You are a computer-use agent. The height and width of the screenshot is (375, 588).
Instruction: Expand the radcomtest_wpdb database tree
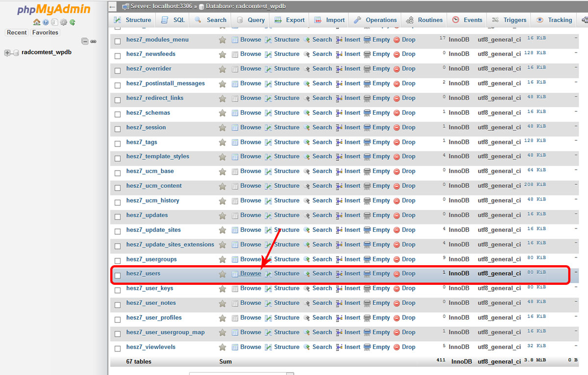(8, 53)
